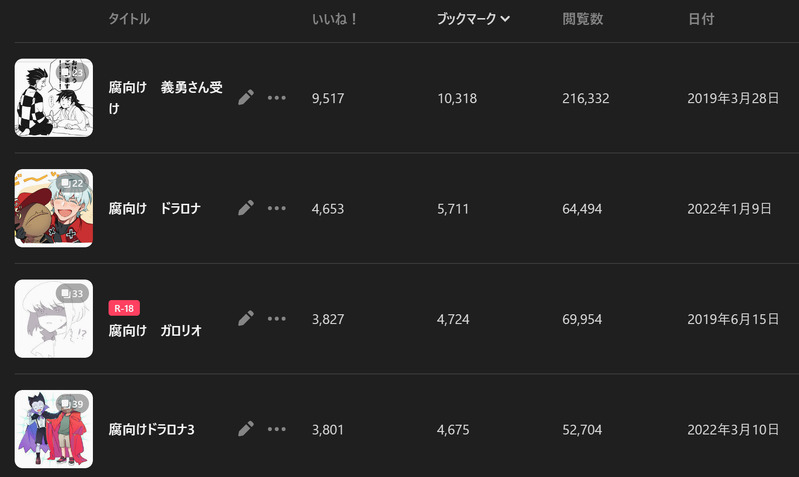Open three-dot menu for 腐向け ガロリオ
799x477 pixels.
[x=277, y=318]
